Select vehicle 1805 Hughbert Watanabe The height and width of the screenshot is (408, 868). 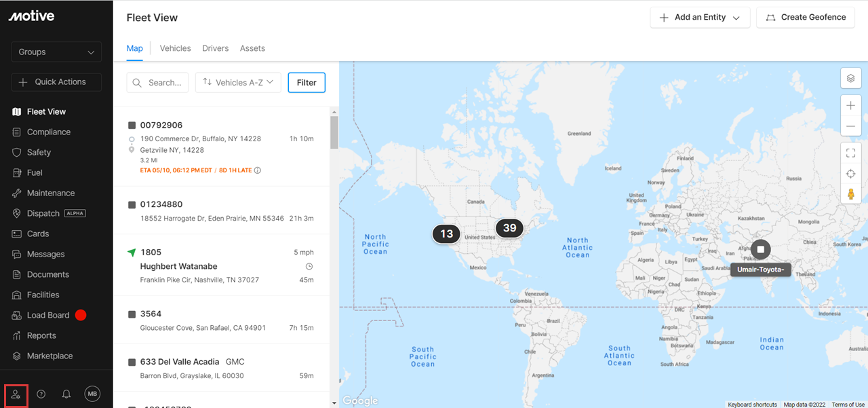(x=221, y=265)
